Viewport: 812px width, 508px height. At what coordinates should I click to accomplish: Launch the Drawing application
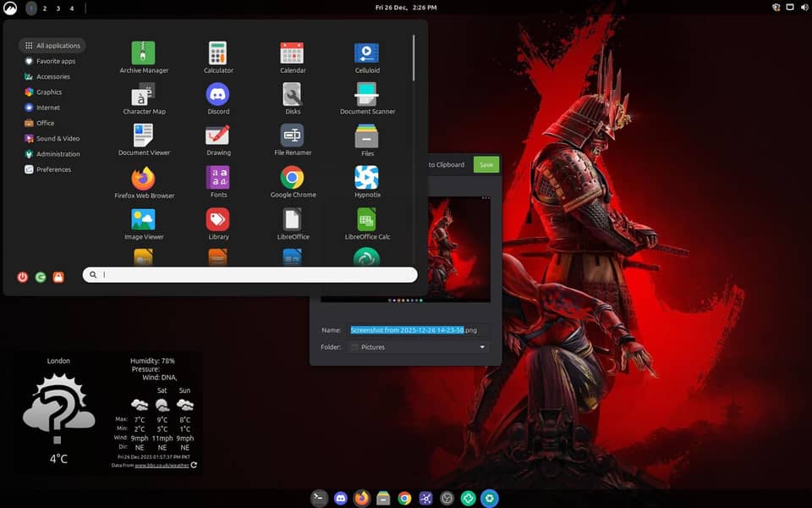218,136
